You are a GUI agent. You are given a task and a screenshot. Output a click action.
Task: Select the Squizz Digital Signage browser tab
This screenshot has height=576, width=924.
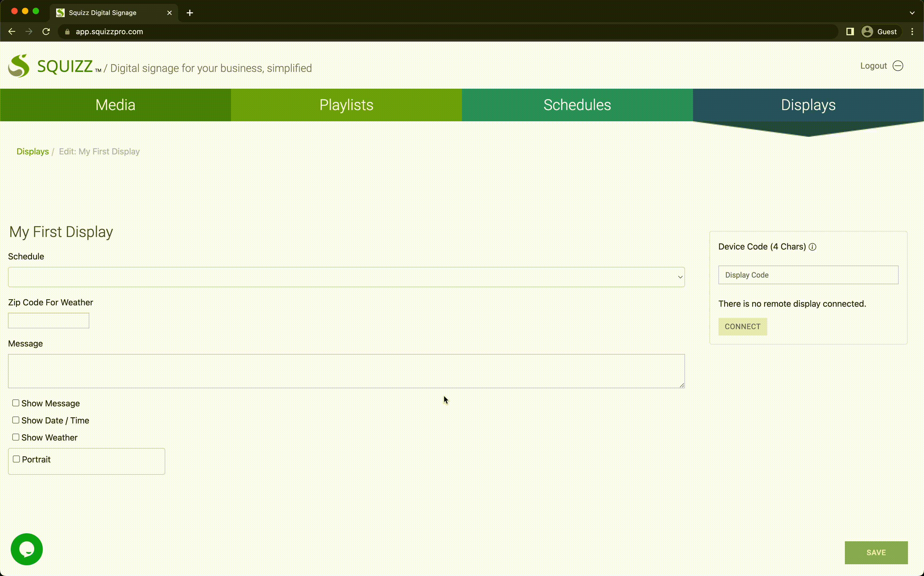114,13
